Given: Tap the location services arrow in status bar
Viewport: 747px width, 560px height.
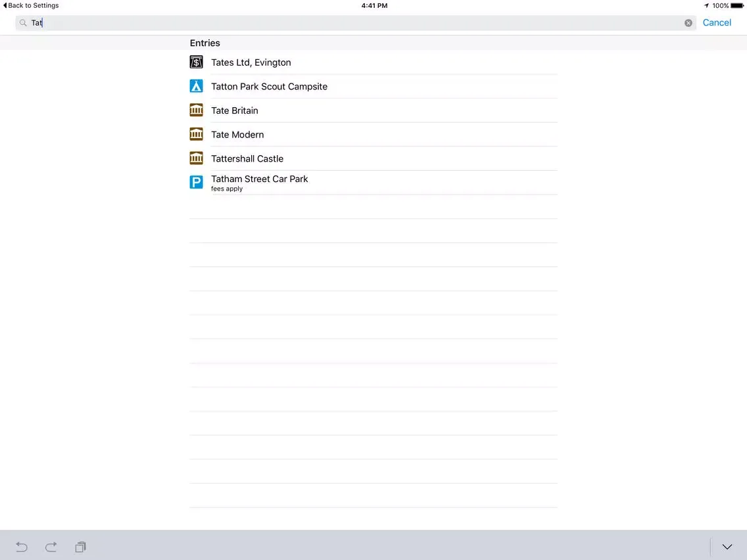Looking at the screenshot, I should pos(706,6).
